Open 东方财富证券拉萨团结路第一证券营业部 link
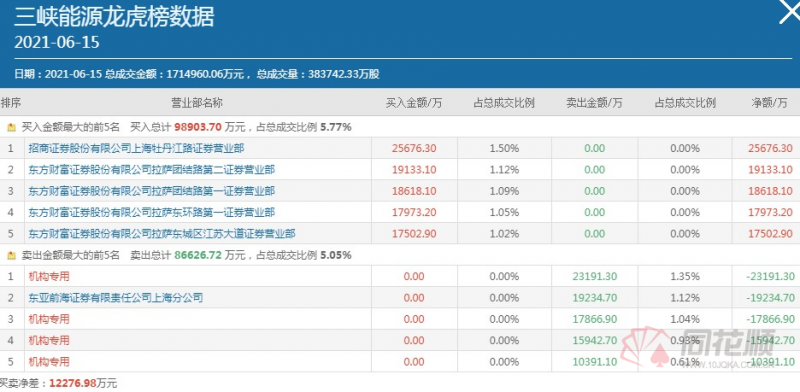Image resolution: width=800 pixels, height=392 pixels. 152,191
